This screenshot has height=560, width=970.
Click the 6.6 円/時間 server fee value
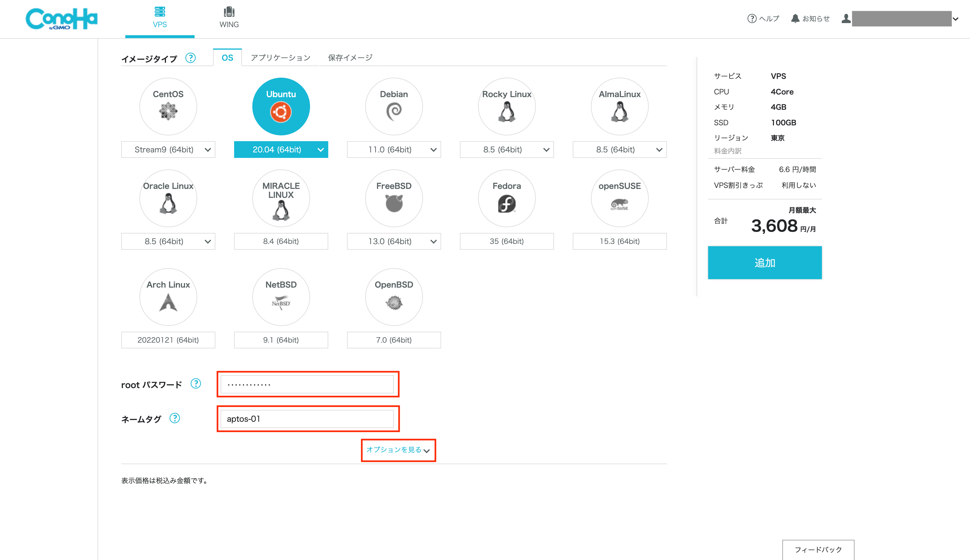click(x=797, y=170)
